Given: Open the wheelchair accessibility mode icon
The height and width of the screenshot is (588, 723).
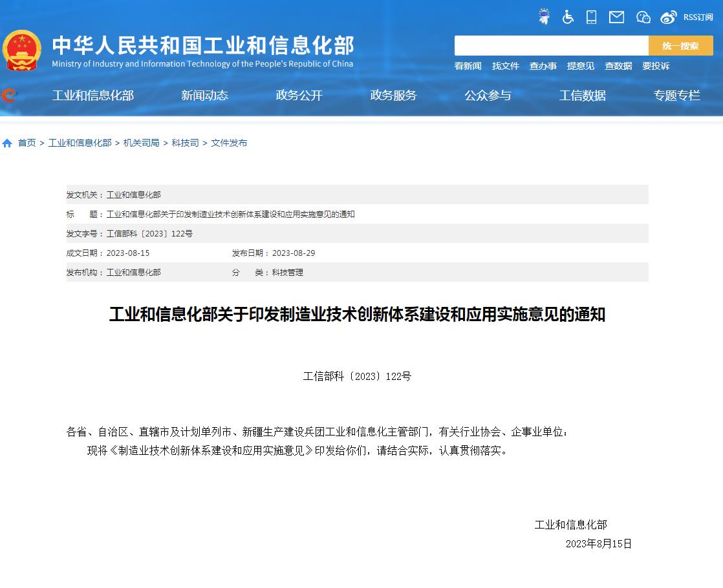Looking at the screenshot, I should 568,17.
